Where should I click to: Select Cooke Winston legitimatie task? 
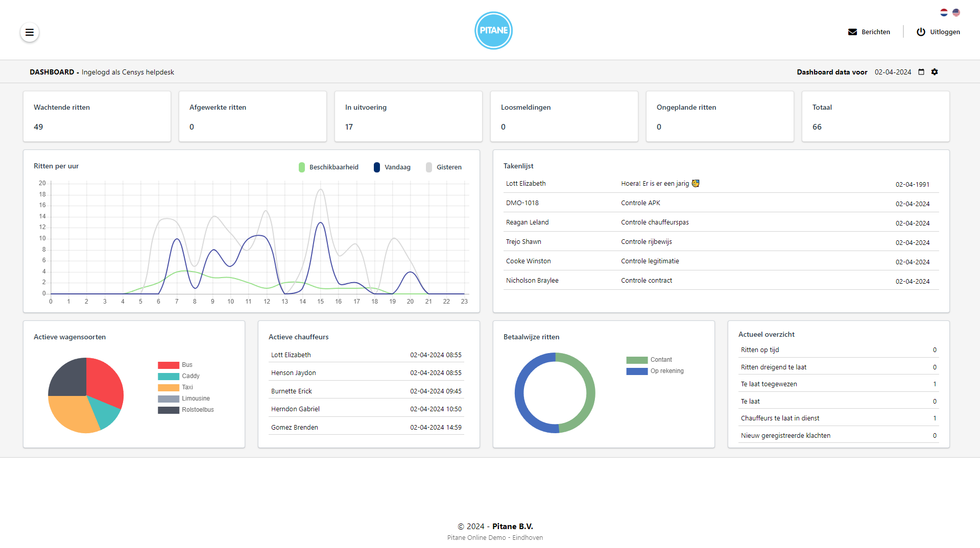click(x=721, y=261)
